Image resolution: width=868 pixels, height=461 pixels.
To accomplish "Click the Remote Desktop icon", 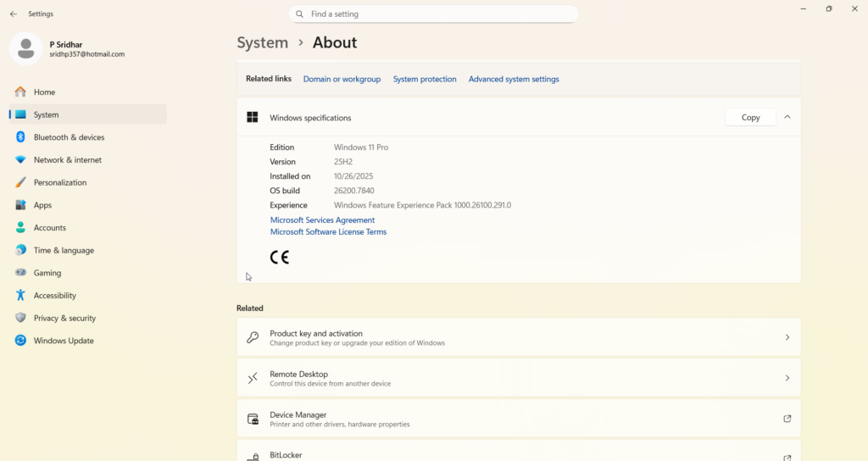I will [x=253, y=378].
